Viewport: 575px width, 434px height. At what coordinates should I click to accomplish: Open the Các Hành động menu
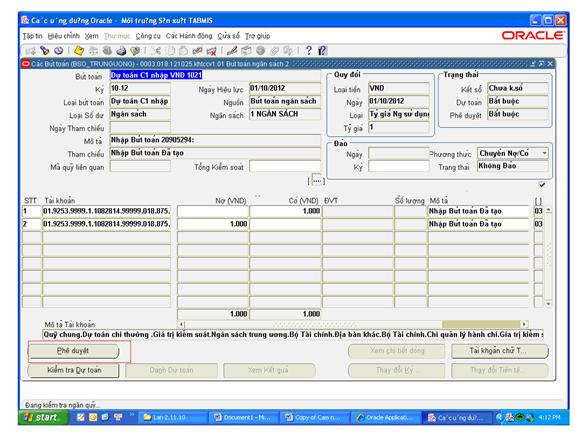[x=189, y=36]
